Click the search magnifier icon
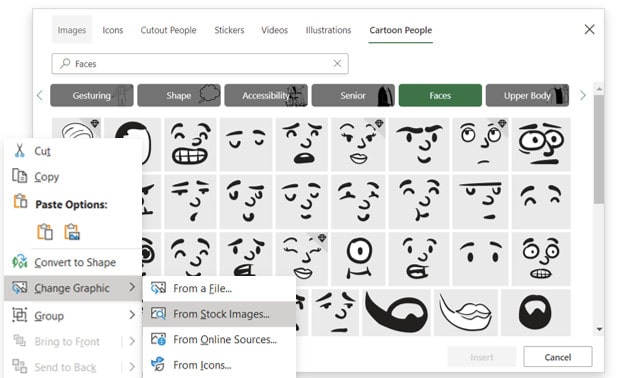The height and width of the screenshot is (378, 622). click(x=65, y=63)
